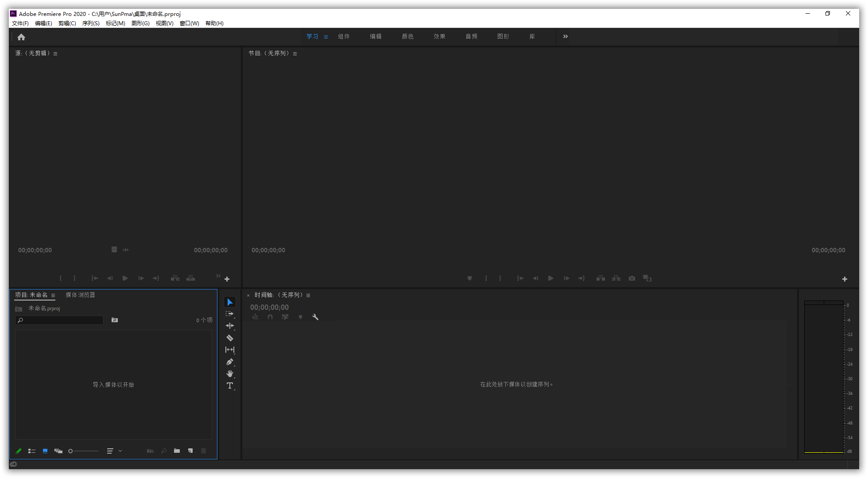Image resolution: width=868 pixels, height=478 pixels.
Task: Mark Out in Source monitor
Action: (74, 278)
